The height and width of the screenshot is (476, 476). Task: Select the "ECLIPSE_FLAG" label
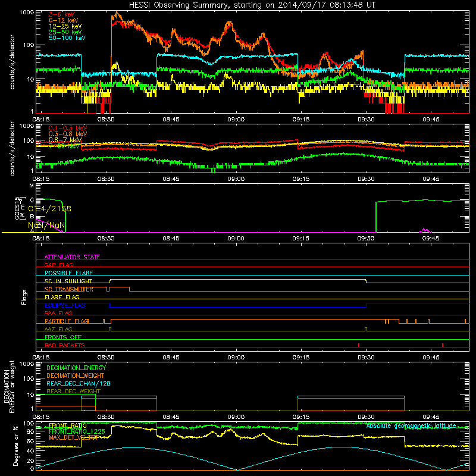click(65, 305)
